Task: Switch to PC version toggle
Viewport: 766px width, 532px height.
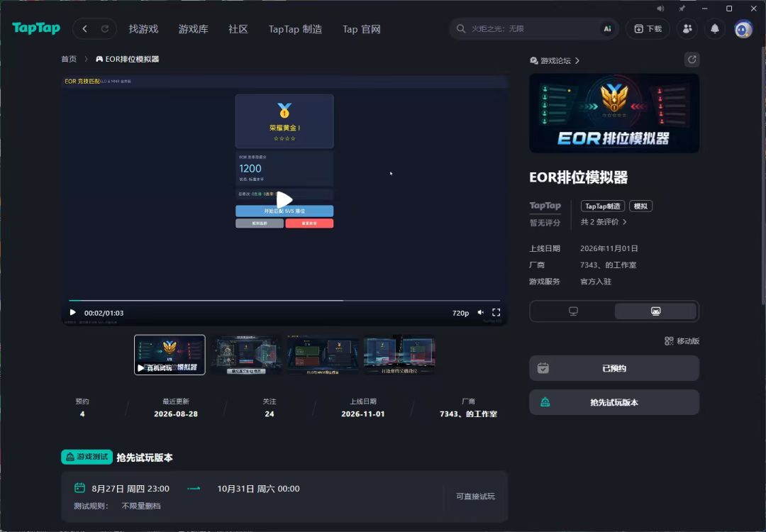Action: (573, 311)
